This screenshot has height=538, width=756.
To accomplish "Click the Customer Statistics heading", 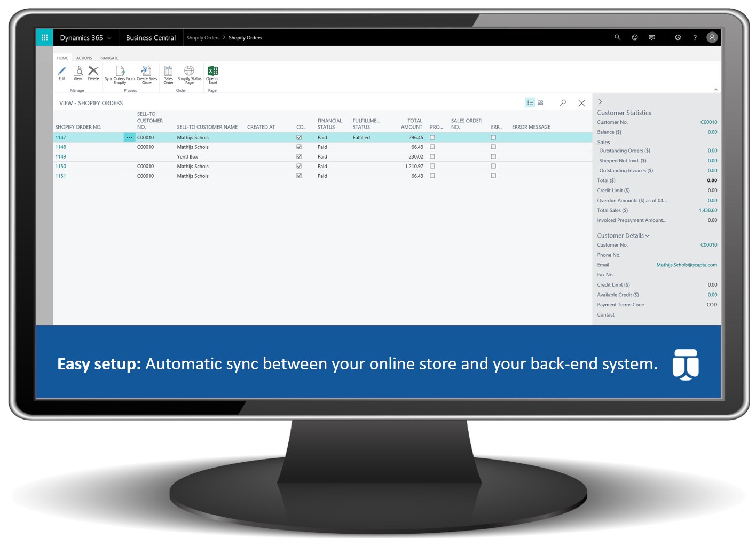I will (x=624, y=113).
